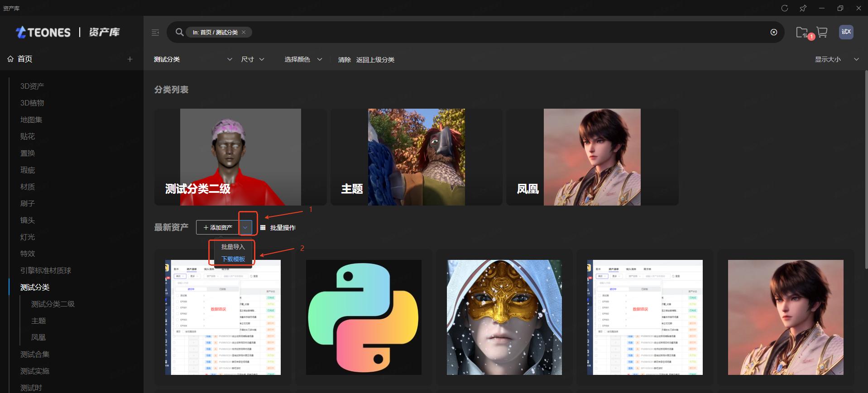Screen dimensions: 868x393
Task: Click the user avatar icon
Action: [x=846, y=32]
